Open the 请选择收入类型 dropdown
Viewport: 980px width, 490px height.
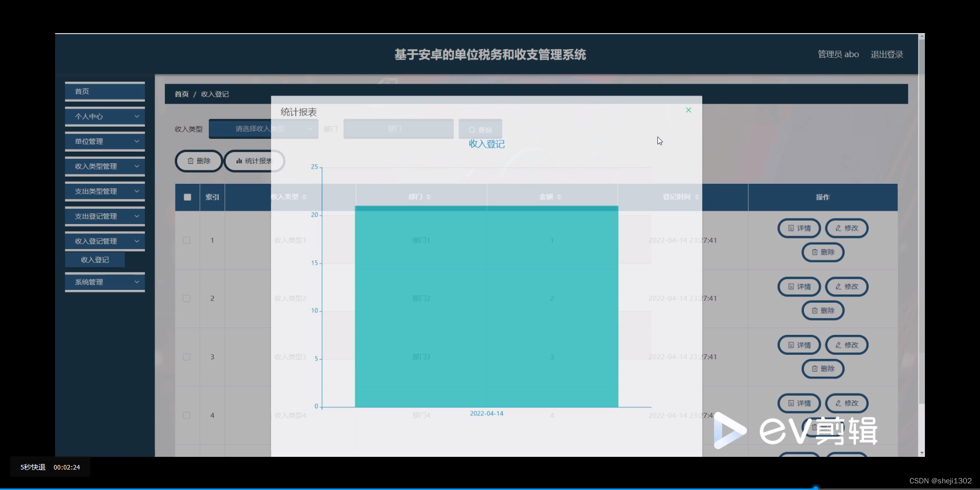(x=263, y=129)
